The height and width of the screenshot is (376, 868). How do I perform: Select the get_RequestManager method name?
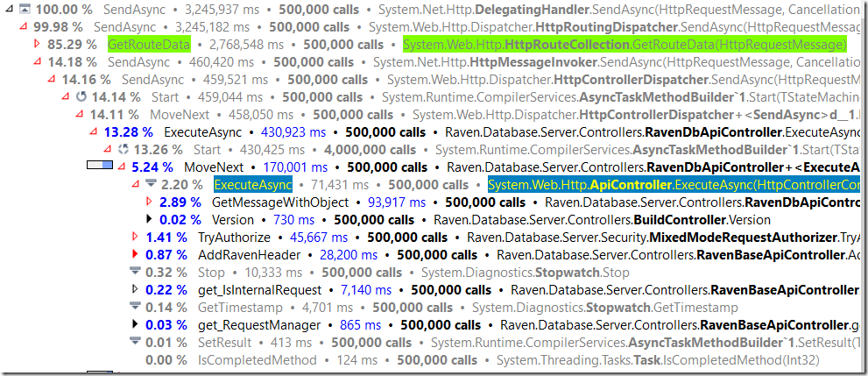(x=259, y=324)
